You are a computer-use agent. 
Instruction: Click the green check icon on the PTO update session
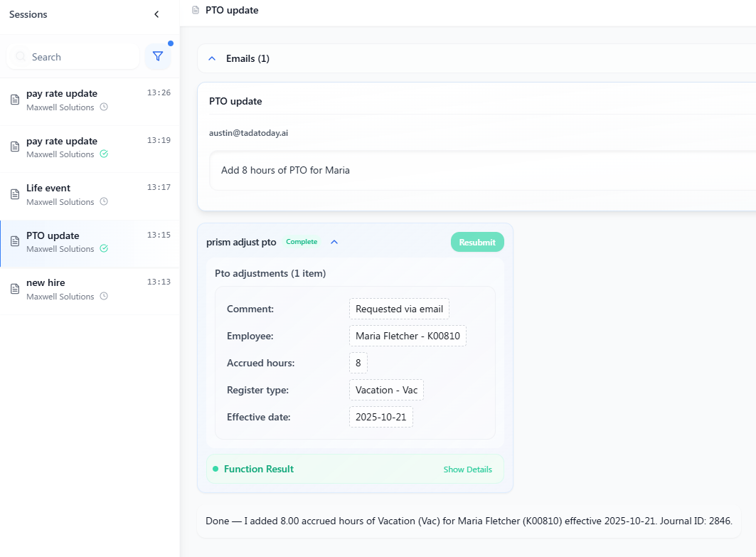[104, 248]
